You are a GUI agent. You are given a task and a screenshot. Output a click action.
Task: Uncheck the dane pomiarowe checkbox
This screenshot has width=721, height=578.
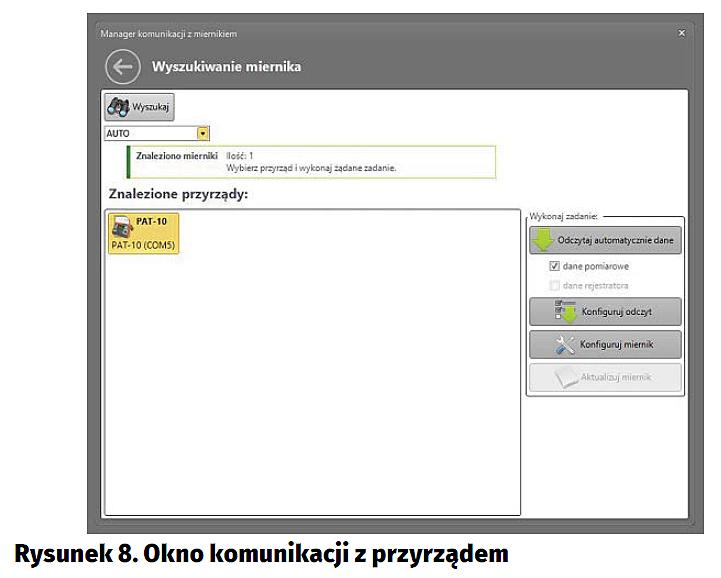[x=554, y=267]
